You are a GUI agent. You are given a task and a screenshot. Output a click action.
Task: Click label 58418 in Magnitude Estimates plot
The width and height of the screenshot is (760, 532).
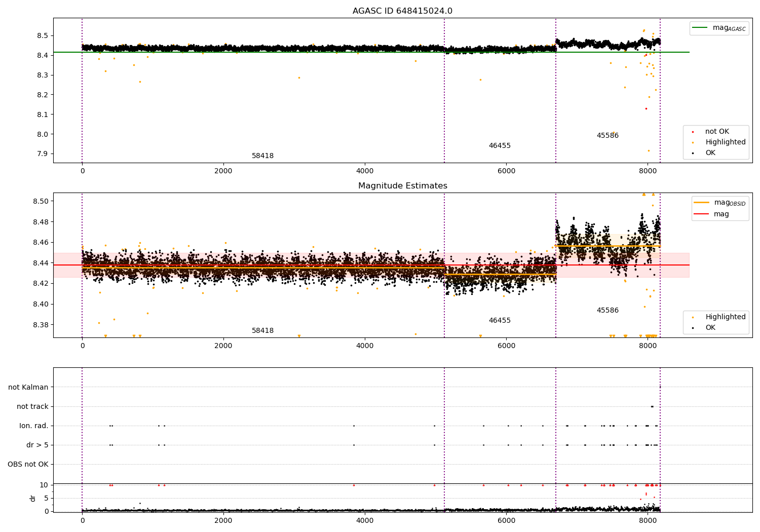click(262, 331)
